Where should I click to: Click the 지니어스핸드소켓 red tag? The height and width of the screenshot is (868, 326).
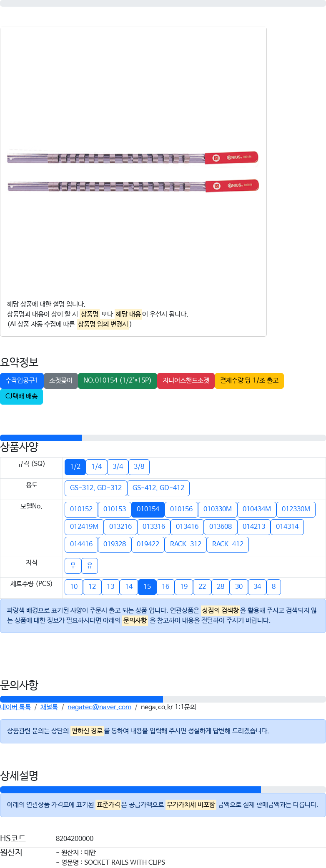pyautogui.click(x=186, y=380)
